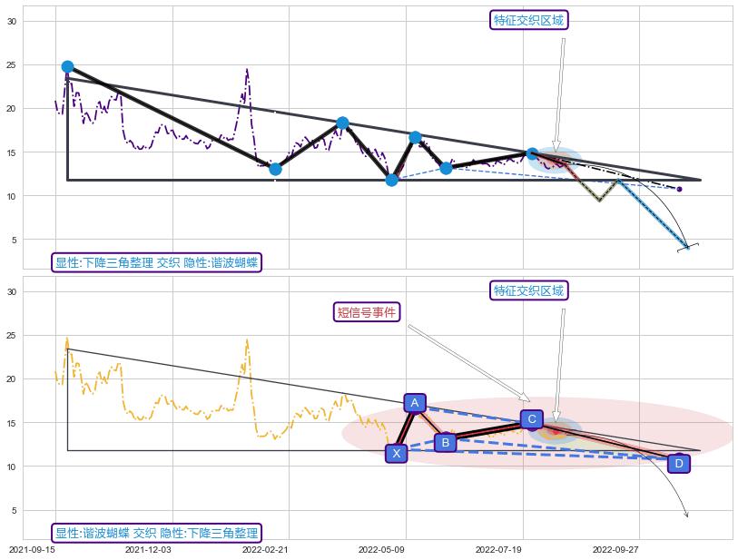
Task: Select the small purple end dot in top chart
Action: point(679,189)
